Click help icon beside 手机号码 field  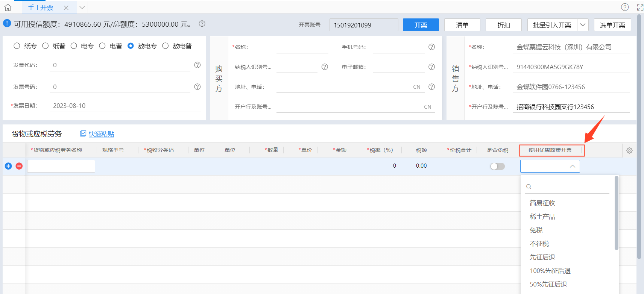point(431,47)
